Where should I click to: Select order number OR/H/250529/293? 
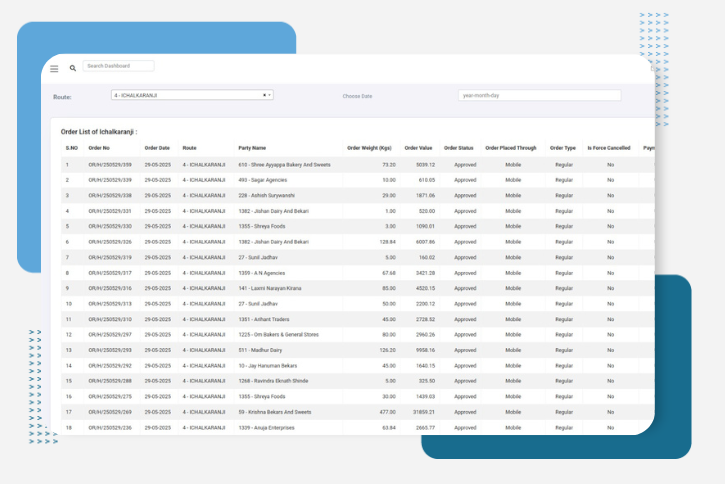point(110,350)
